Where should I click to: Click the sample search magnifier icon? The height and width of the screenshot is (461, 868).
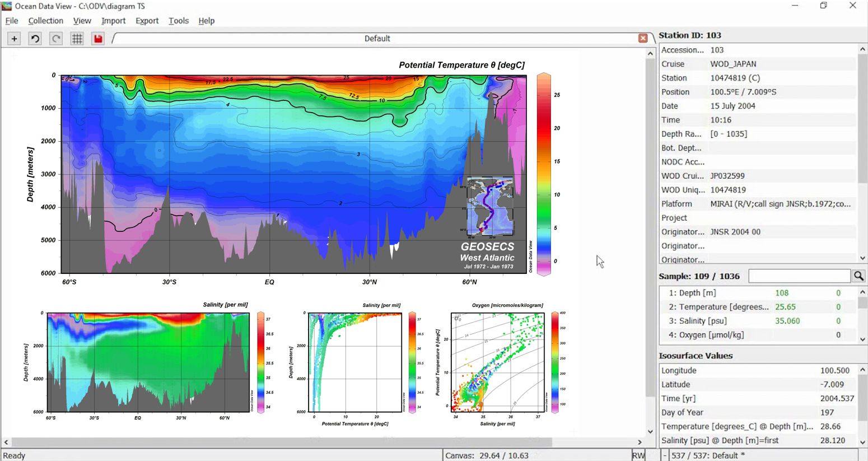click(858, 276)
